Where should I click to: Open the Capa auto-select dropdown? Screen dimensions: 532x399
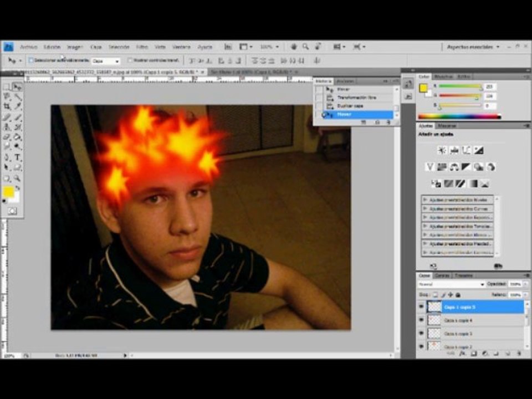tap(105, 61)
